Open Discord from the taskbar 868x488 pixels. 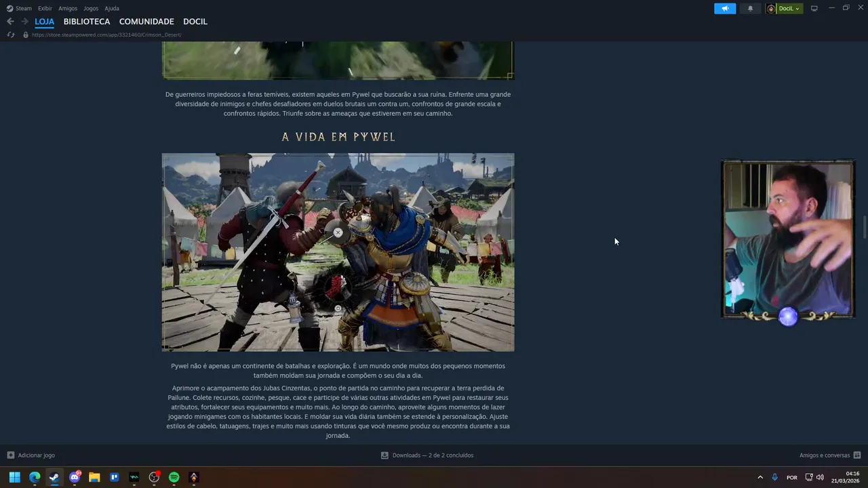tap(75, 477)
